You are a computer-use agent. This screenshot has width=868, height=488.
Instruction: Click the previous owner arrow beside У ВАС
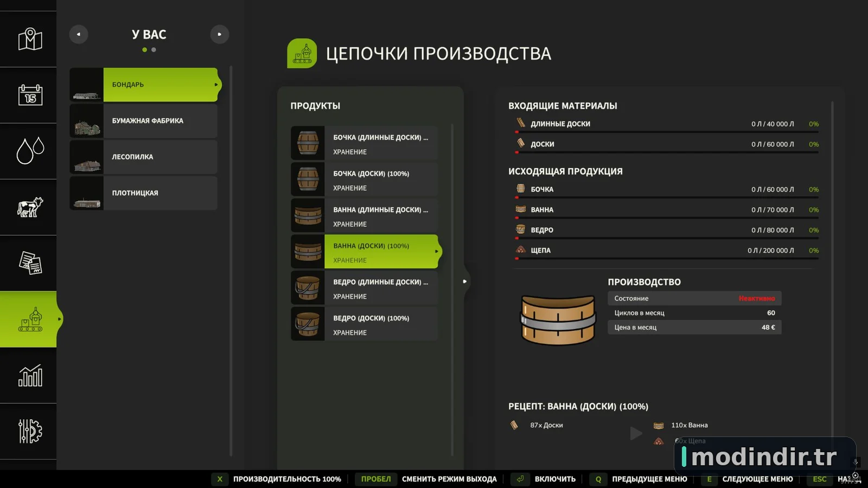point(79,34)
